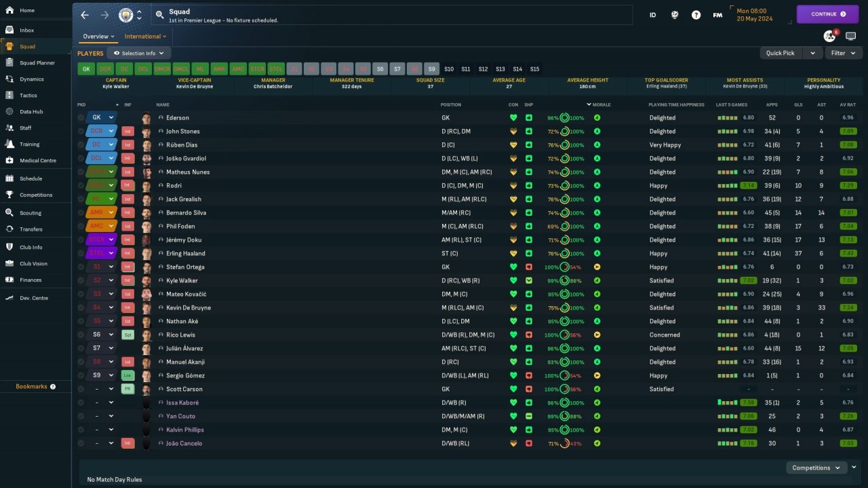Click the search magnifier icon
This screenshot has width=868, height=488.
pos(159,14)
